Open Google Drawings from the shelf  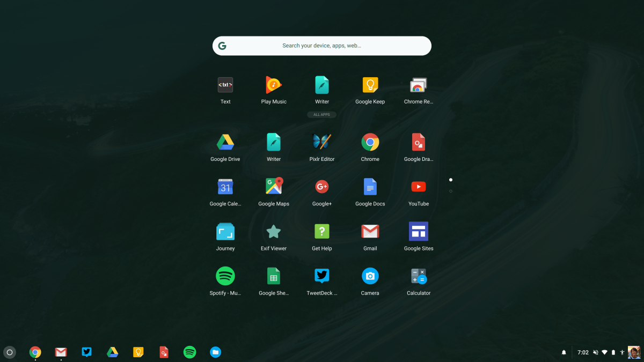(x=164, y=352)
